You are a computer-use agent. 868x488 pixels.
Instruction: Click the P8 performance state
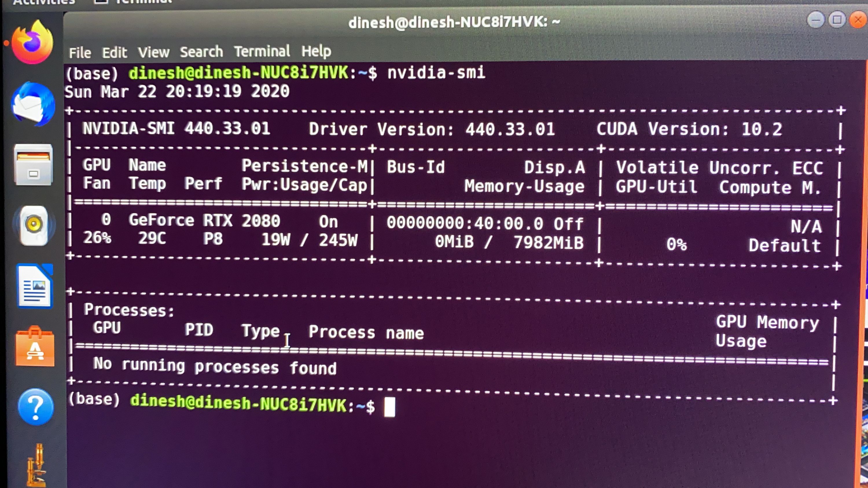pos(213,239)
